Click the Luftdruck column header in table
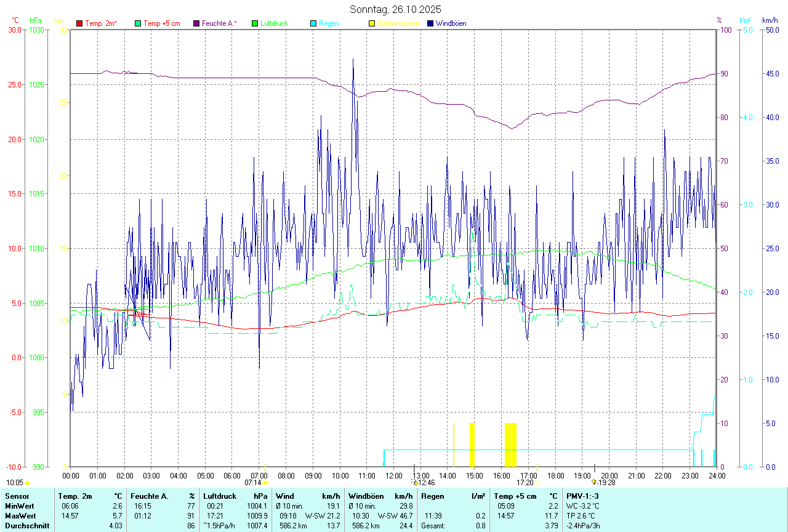Viewport: 788px width, 532px height. click(x=220, y=496)
